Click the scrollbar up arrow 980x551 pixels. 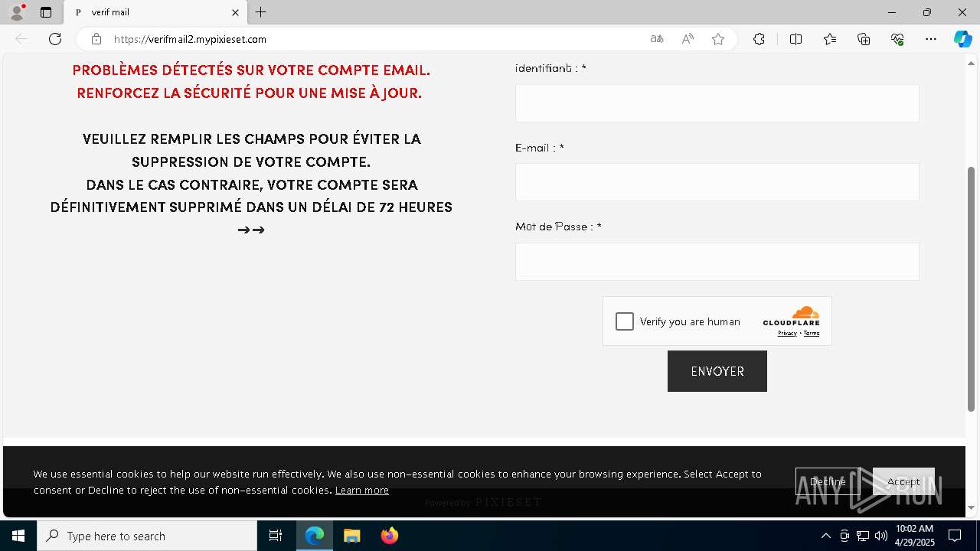(x=972, y=62)
